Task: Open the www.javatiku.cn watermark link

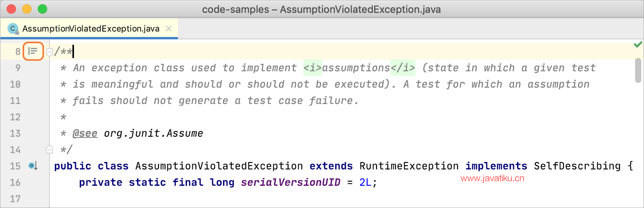Action: [x=492, y=178]
